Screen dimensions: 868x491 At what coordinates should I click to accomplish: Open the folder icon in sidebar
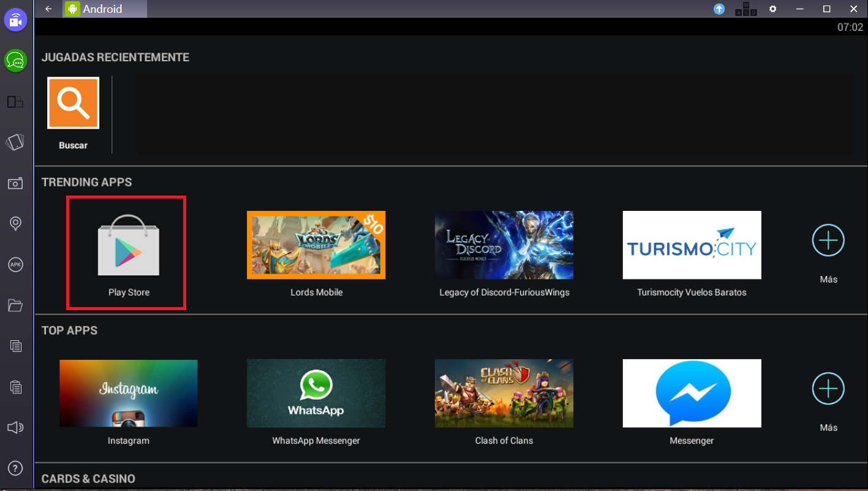pos(15,305)
